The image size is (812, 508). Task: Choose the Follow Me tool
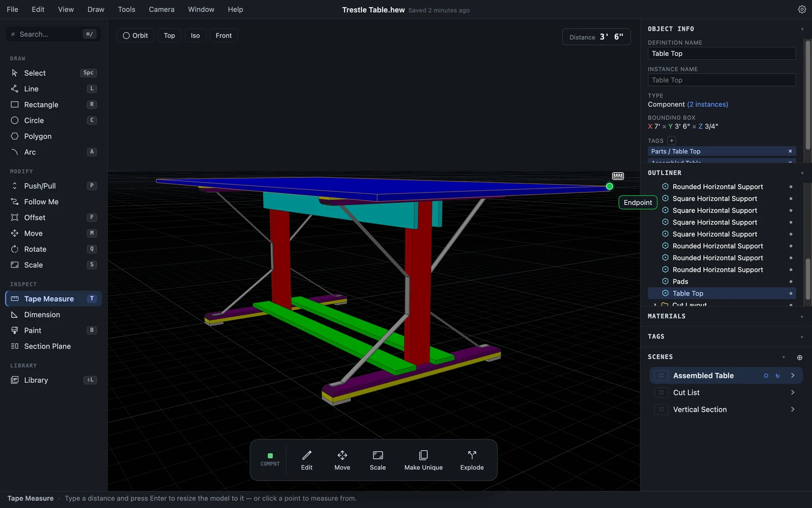click(53, 202)
